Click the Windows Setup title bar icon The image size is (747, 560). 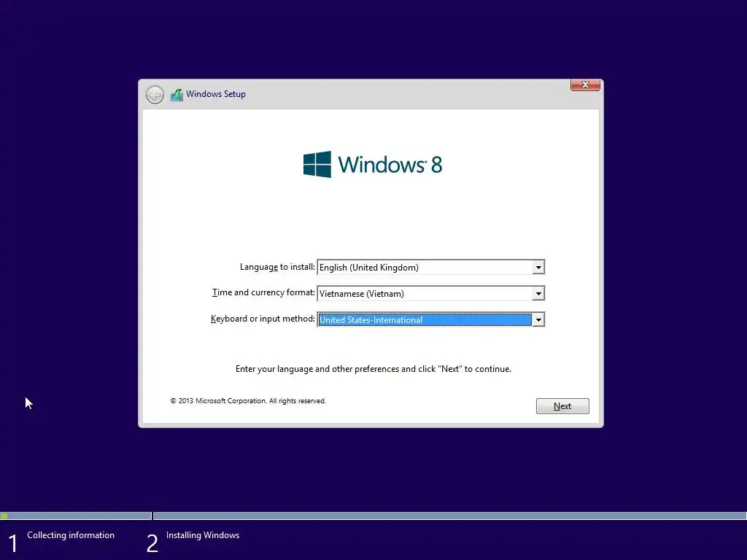pyautogui.click(x=177, y=95)
